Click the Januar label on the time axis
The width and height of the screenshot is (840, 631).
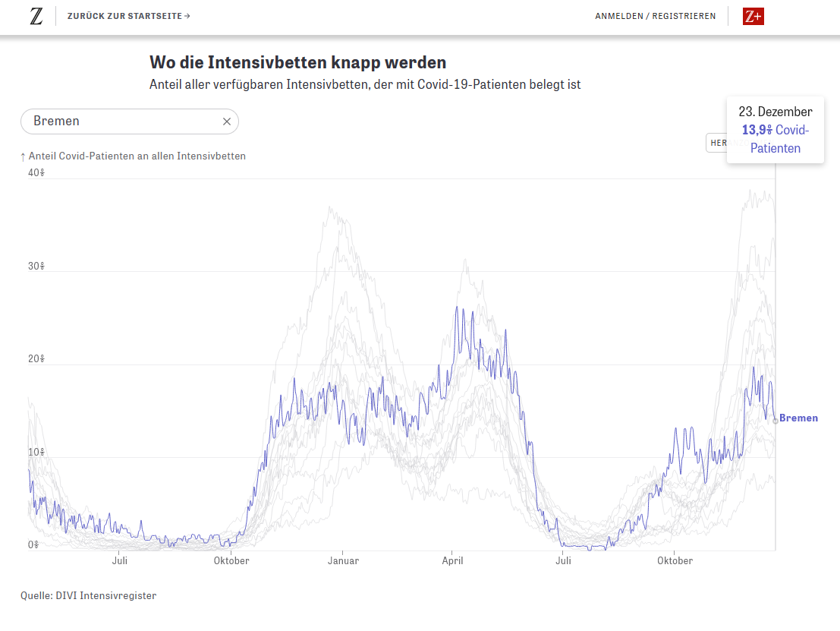(x=343, y=561)
